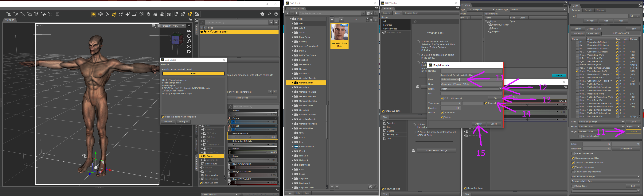The image size is (644, 196).
Task: Toggle Auto follow option
Action: point(442,113)
